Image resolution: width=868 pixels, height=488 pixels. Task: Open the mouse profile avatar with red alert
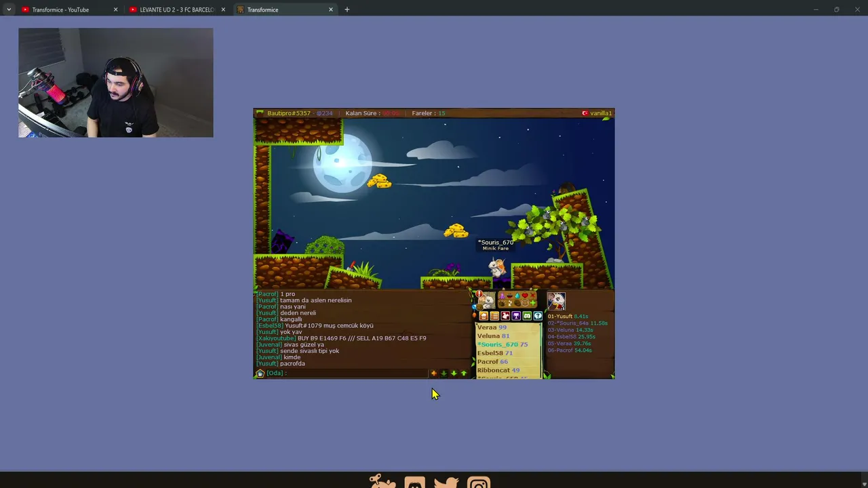(x=487, y=300)
